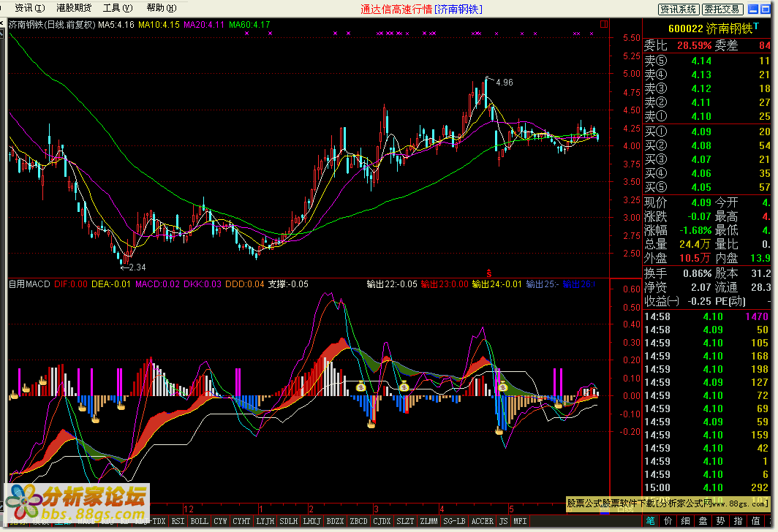Screen dimensions: 778x532
Task: Click the 15:00 tick row with 292
Action: pyautogui.click(x=706, y=487)
